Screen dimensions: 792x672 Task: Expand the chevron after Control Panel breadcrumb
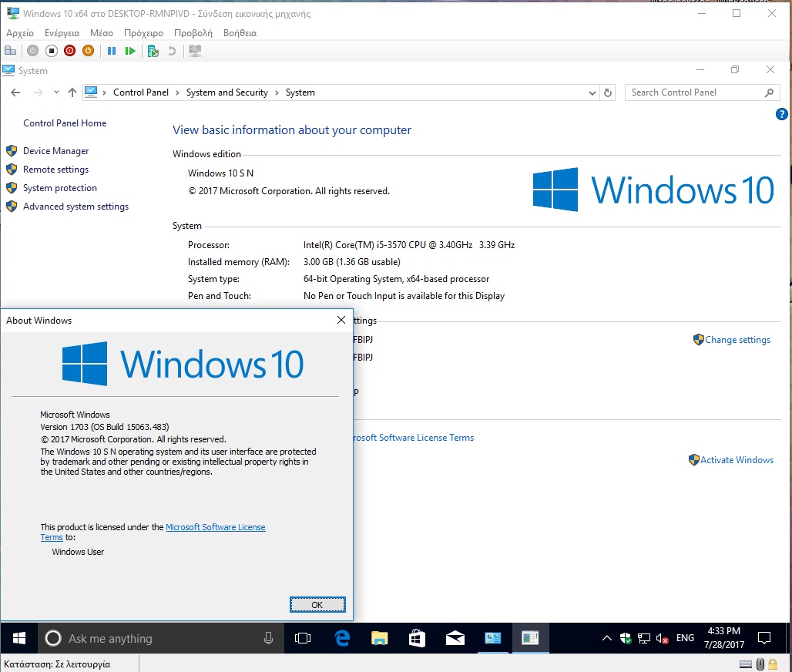(x=177, y=92)
